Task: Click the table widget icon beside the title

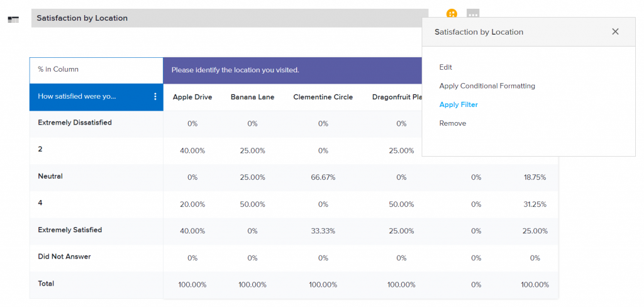Action: [x=13, y=20]
